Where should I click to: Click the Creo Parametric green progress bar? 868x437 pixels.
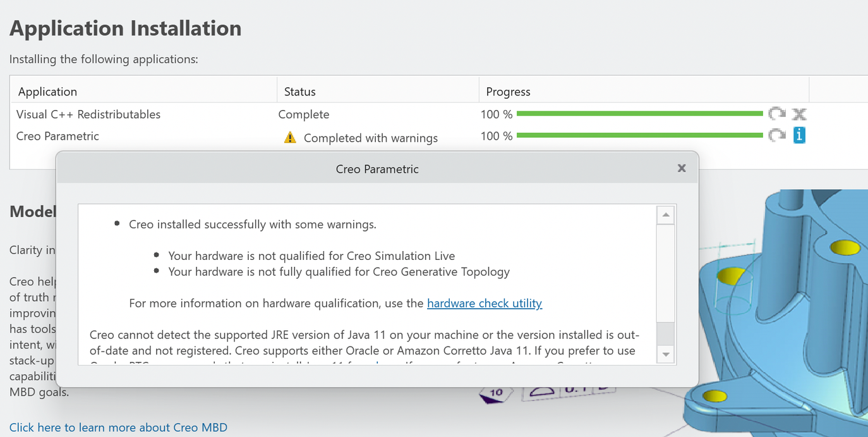[x=639, y=135]
